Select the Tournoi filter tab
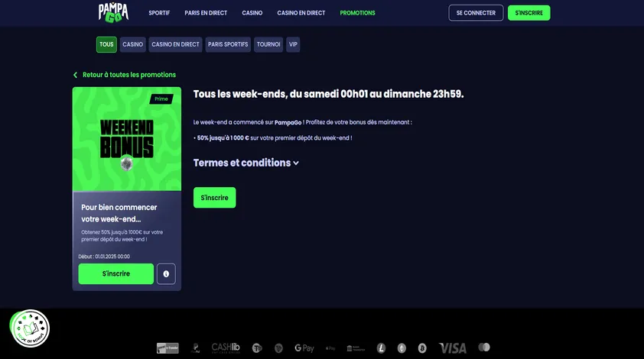 pyautogui.click(x=268, y=44)
